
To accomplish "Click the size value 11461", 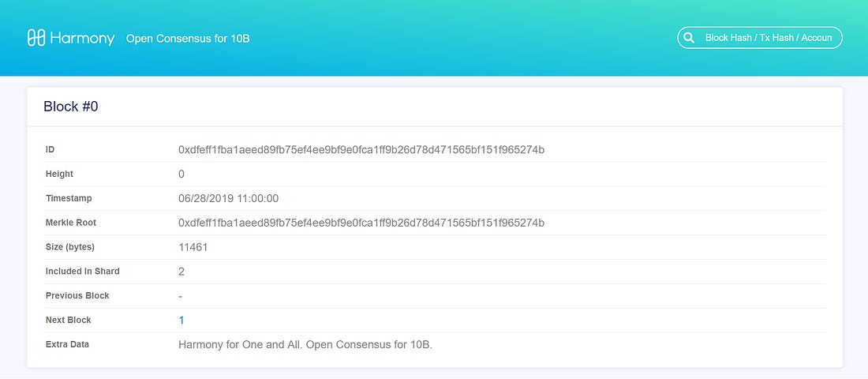I will pos(193,247).
